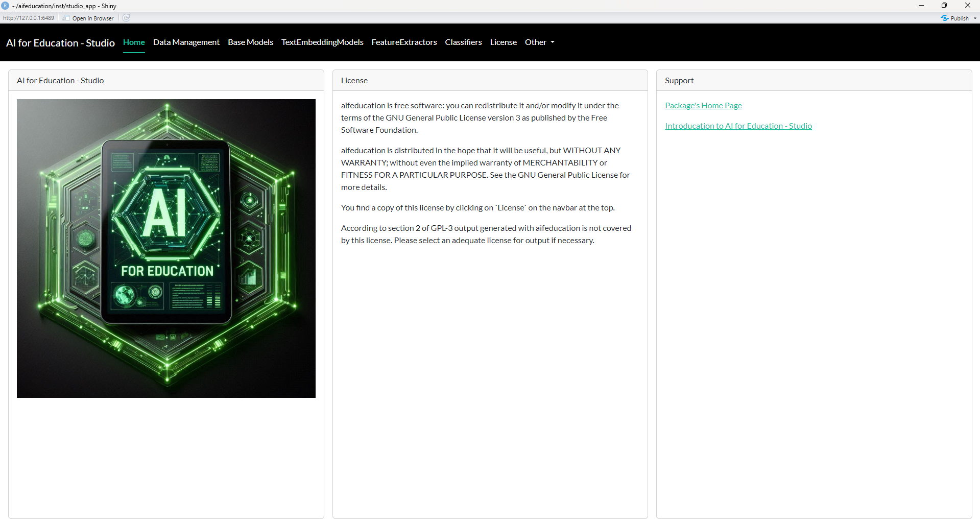Click the AI for Education logo image
This screenshot has height=522, width=980.
(x=166, y=248)
